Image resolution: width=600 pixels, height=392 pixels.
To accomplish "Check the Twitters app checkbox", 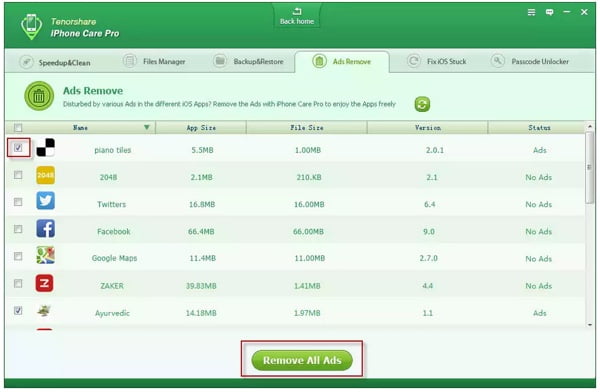I will pyautogui.click(x=18, y=202).
